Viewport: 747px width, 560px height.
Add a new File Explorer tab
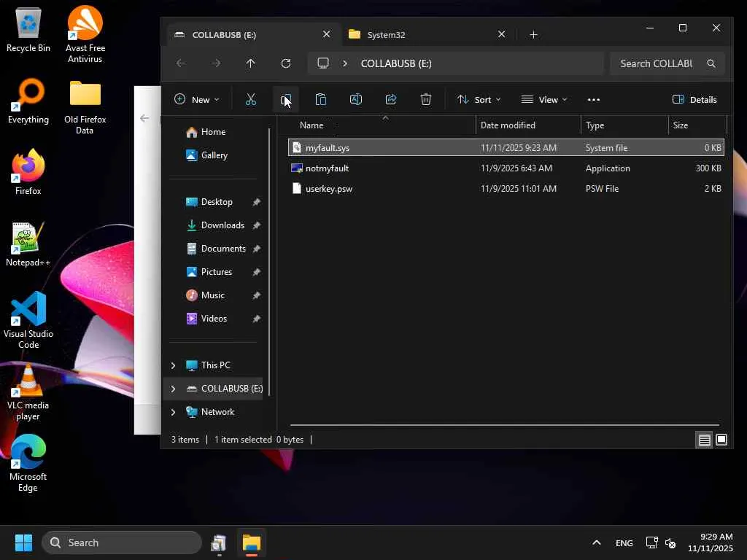tap(534, 34)
